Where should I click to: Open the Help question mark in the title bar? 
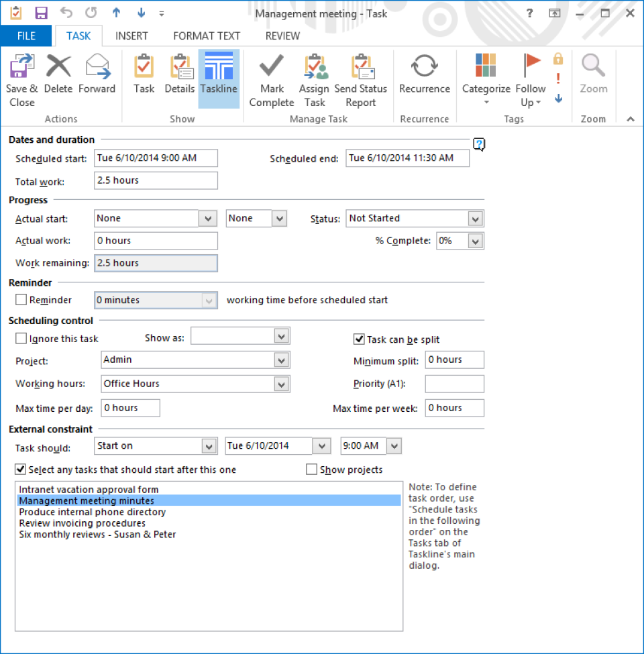(529, 13)
